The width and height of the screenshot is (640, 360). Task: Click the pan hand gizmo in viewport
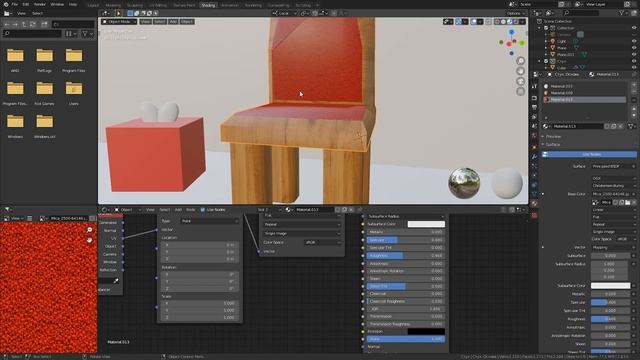520,71
